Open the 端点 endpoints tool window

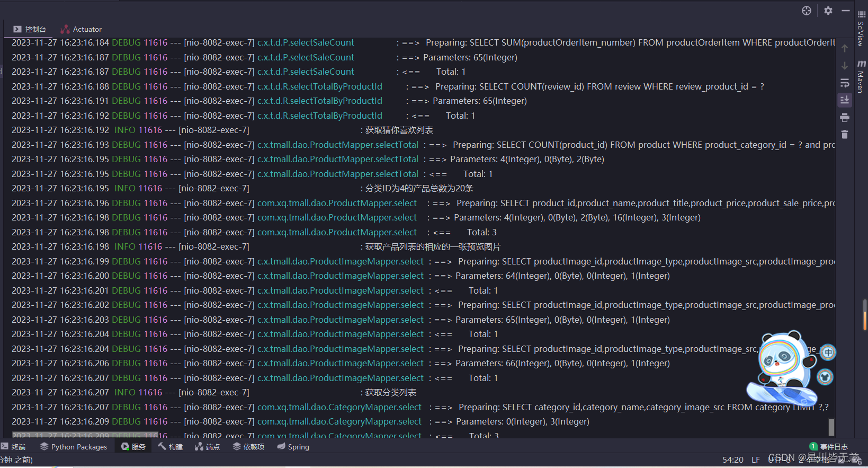[208, 447]
